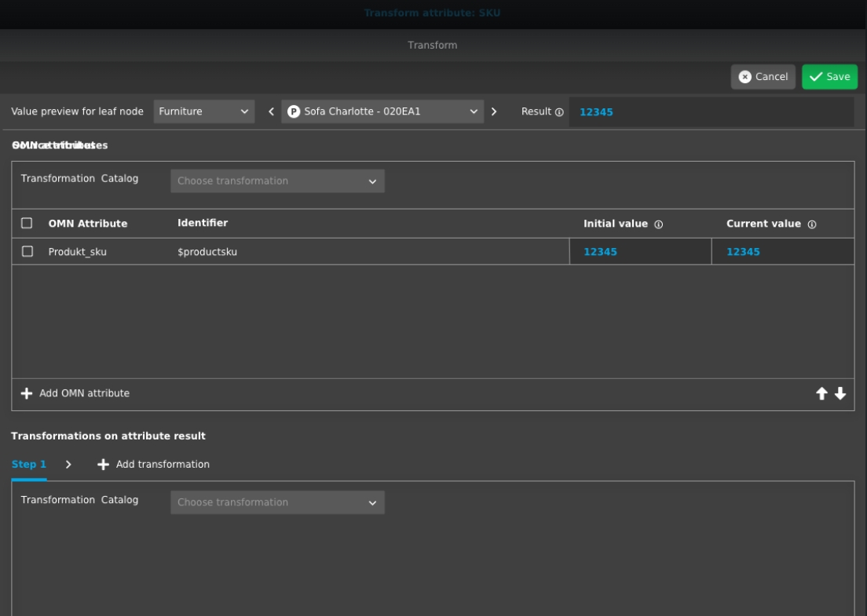The image size is (867, 616).
Task: Click the Current value info icon
Action: [x=811, y=224]
